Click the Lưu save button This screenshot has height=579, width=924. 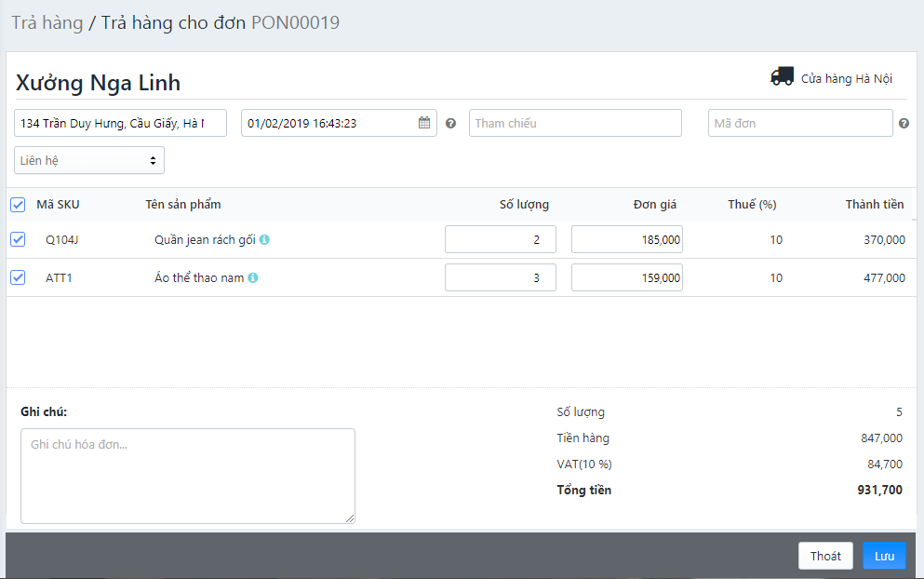883,556
